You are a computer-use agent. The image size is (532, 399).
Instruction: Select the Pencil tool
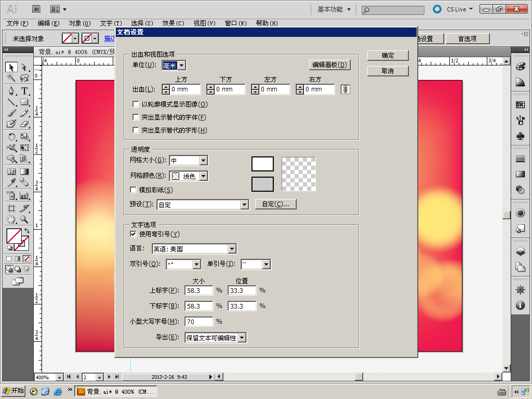pyautogui.click(x=24, y=113)
